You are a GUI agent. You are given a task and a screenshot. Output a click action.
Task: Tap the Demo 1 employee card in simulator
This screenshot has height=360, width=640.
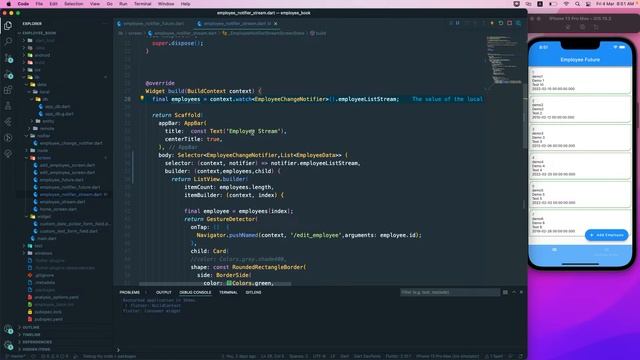(x=580, y=81)
